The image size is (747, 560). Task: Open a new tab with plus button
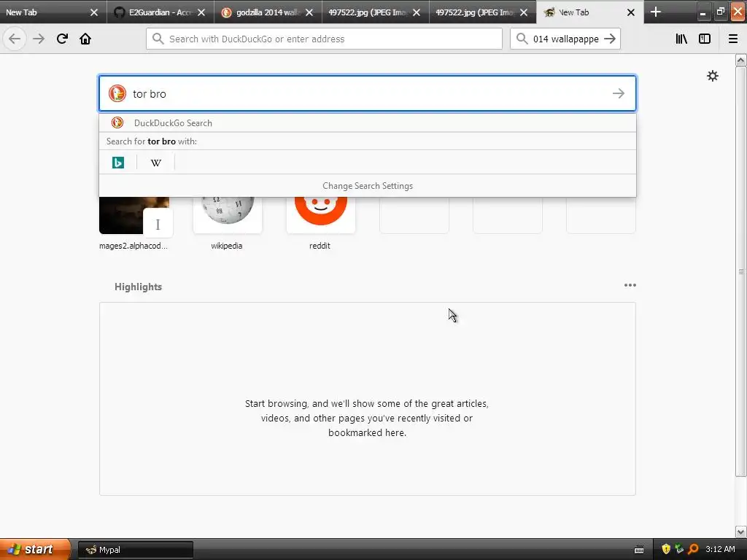656,12
